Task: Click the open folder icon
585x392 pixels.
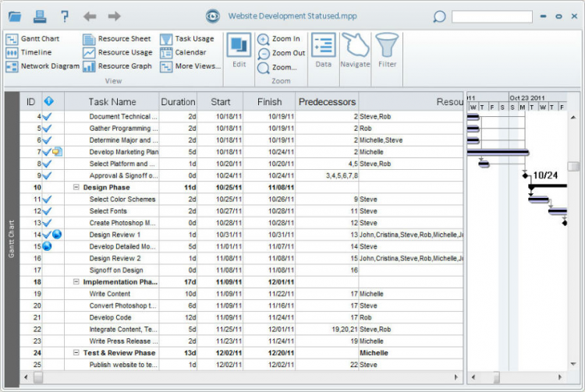Action: point(15,16)
